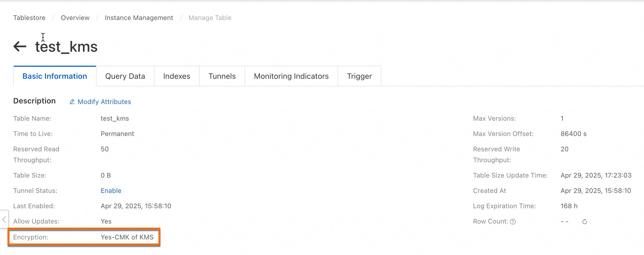Click the Encryption value Yes-CMK of KMS
This screenshot has height=255, width=644.
(127, 237)
